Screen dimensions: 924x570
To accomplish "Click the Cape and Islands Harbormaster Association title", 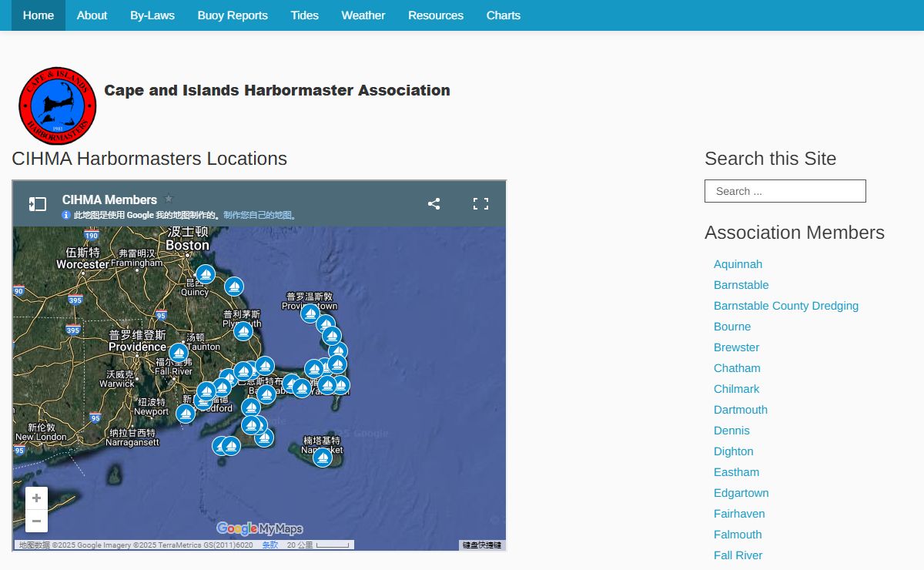I will click(277, 90).
